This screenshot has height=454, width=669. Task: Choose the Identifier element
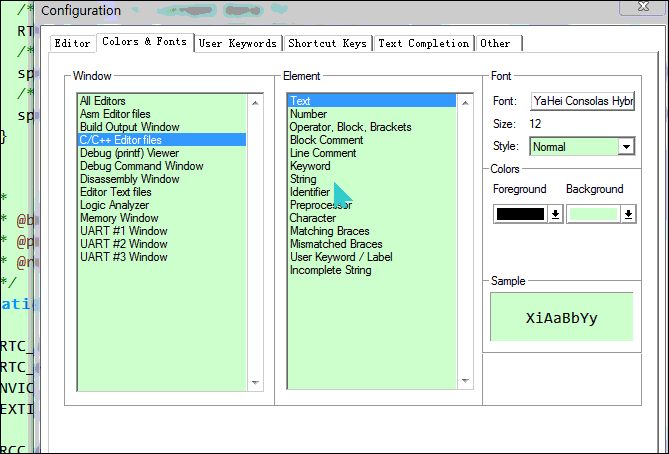(372, 192)
